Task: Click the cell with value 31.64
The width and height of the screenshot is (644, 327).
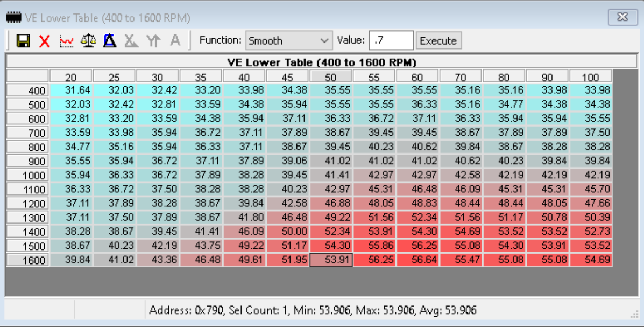Action: [71, 91]
